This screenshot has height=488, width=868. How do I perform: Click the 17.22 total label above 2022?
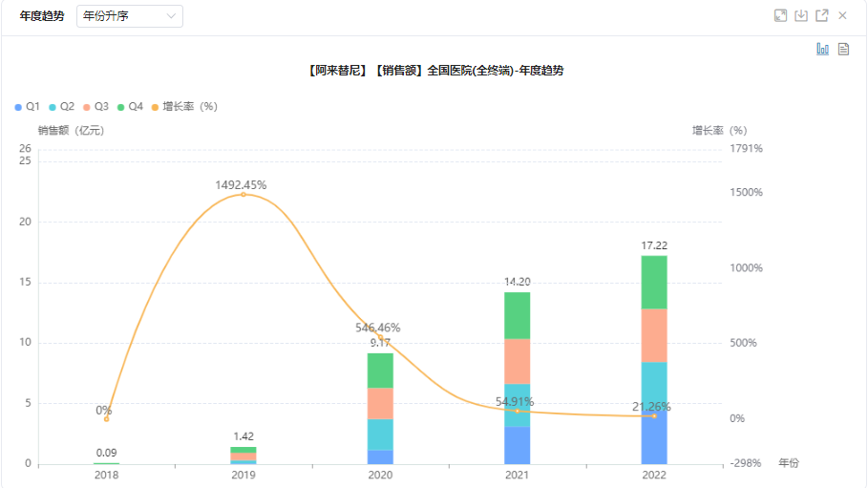[654, 245]
